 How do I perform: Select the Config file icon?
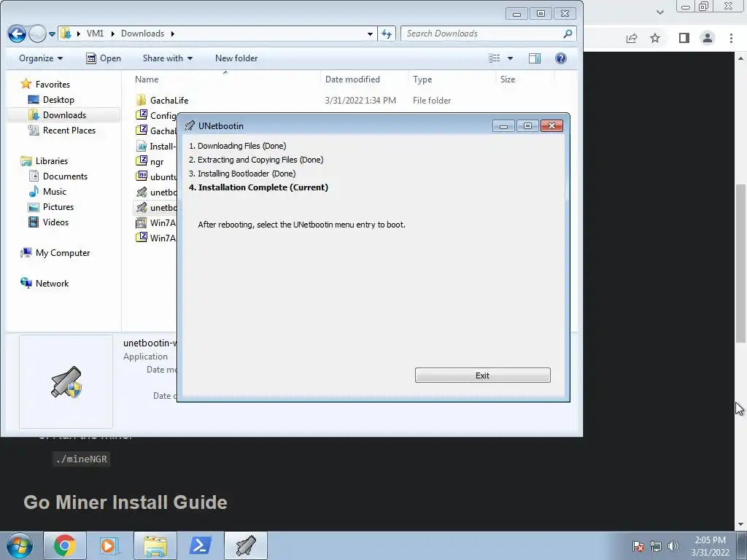(x=141, y=114)
